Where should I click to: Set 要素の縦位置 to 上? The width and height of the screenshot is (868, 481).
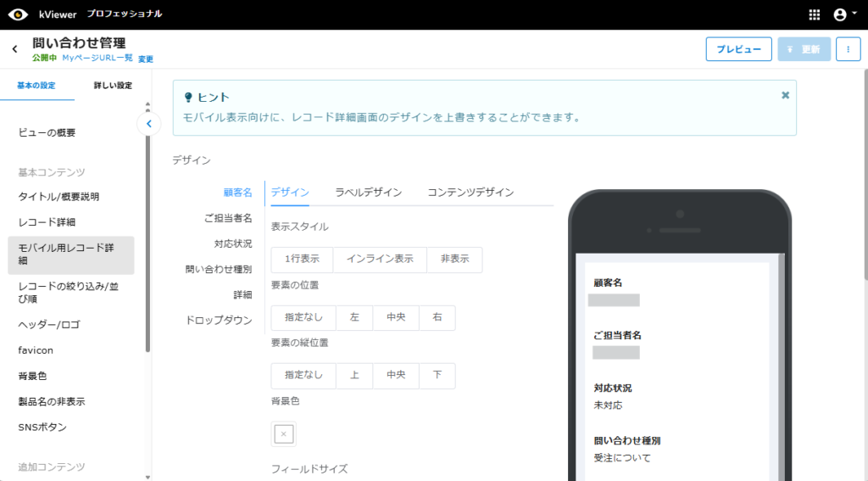(354, 376)
